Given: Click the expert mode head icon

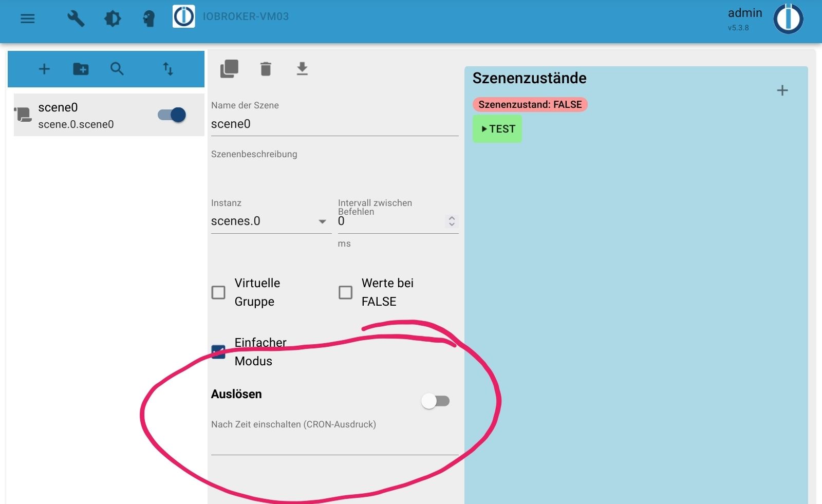Looking at the screenshot, I should pyautogui.click(x=148, y=19).
